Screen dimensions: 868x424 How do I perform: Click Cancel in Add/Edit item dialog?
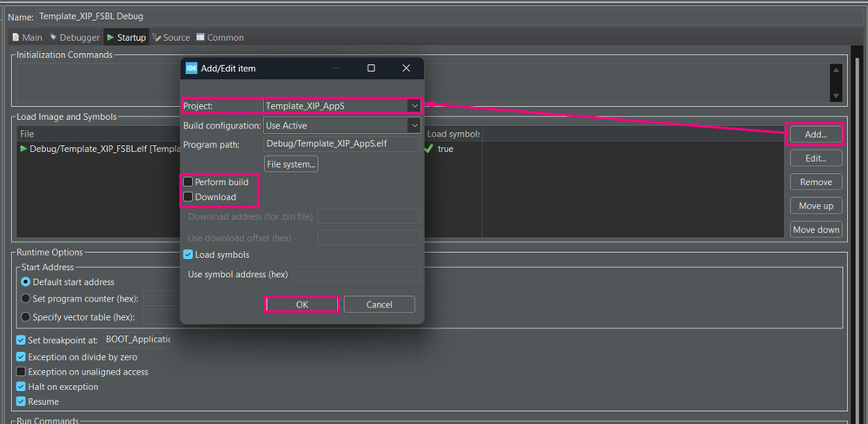coord(379,304)
